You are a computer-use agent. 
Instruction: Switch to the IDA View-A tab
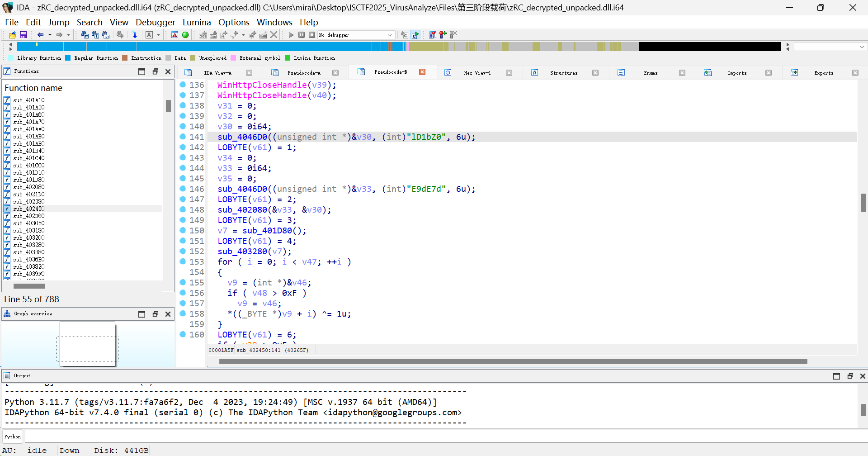[x=217, y=73]
